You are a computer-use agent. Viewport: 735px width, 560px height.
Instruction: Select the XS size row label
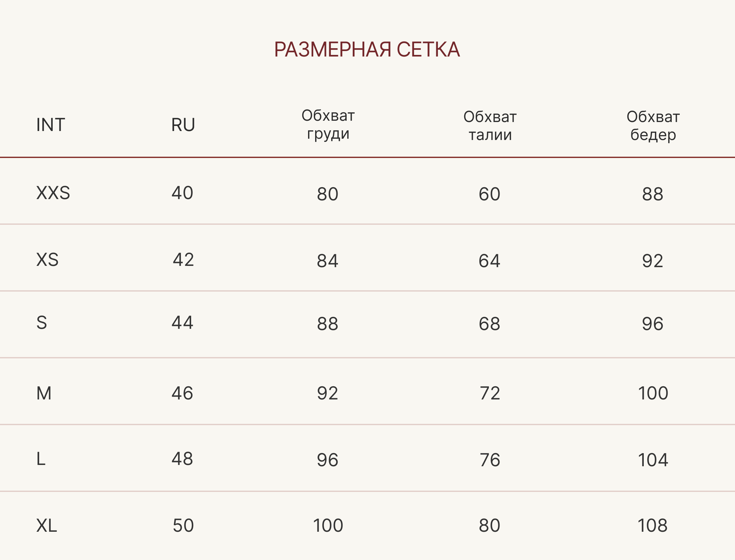(x=47, y=260)
